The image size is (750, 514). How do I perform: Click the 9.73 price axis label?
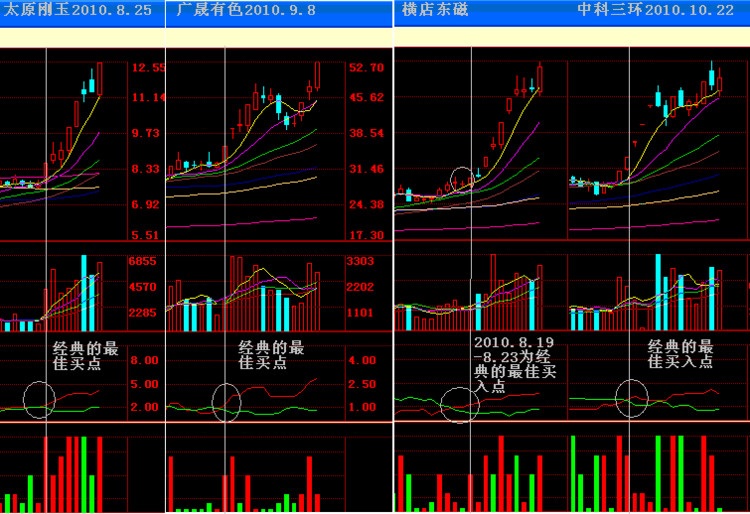pos(145,133)
